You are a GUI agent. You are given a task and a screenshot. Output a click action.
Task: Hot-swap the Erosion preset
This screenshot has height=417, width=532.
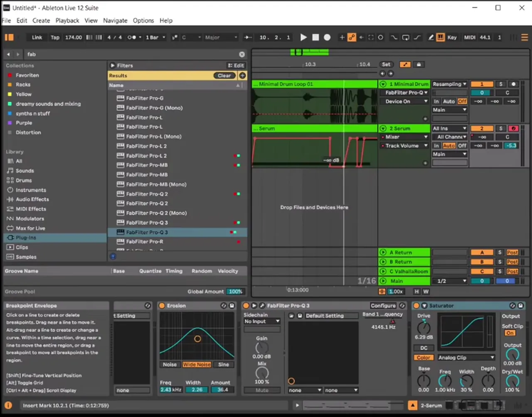224,306
